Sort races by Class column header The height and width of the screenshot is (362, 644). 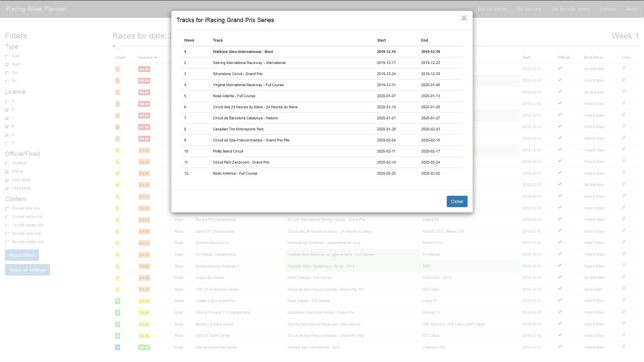coord(120,57)
